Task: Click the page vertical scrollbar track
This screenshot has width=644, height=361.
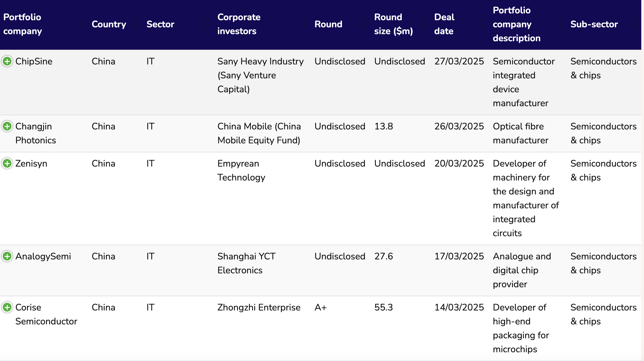Action: coord(642,180)
